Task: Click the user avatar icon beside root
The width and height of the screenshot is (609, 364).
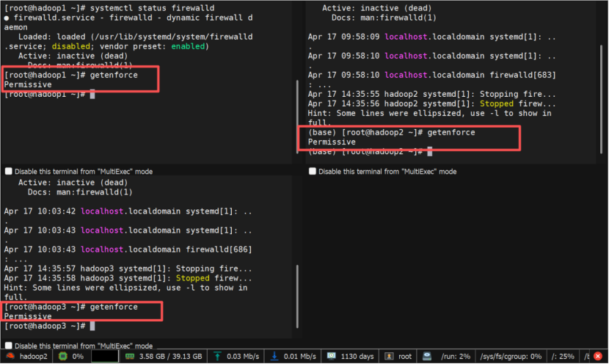Action: click(389, 356)
